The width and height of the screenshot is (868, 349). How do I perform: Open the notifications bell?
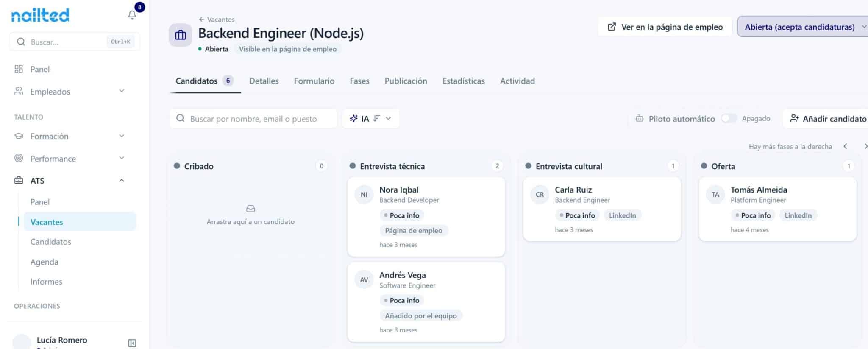point(132,15)
